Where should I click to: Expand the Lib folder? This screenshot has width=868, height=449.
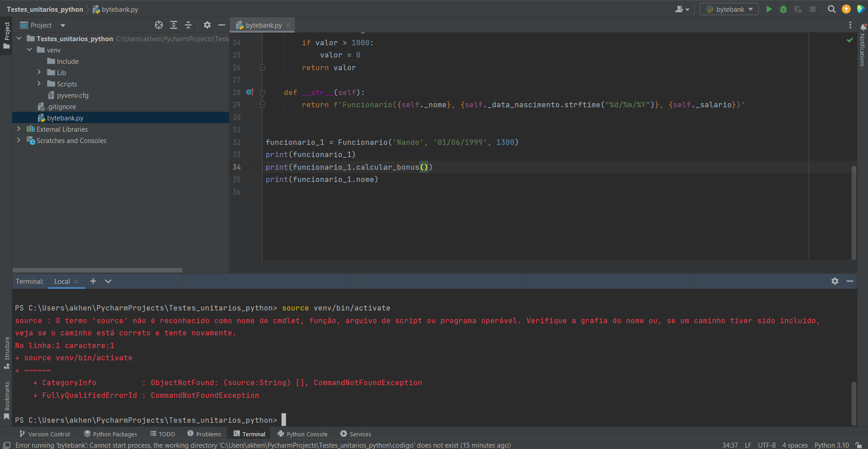point(39,72)
